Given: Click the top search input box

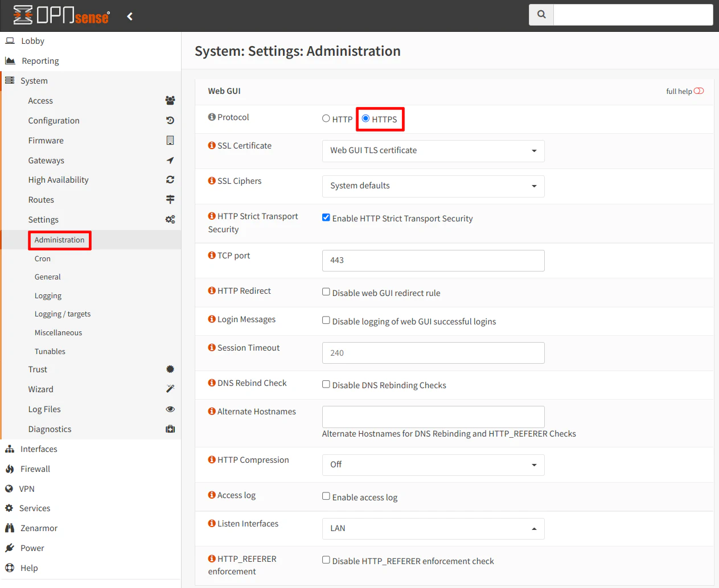Looking at the screenshot, I should 633,15.
